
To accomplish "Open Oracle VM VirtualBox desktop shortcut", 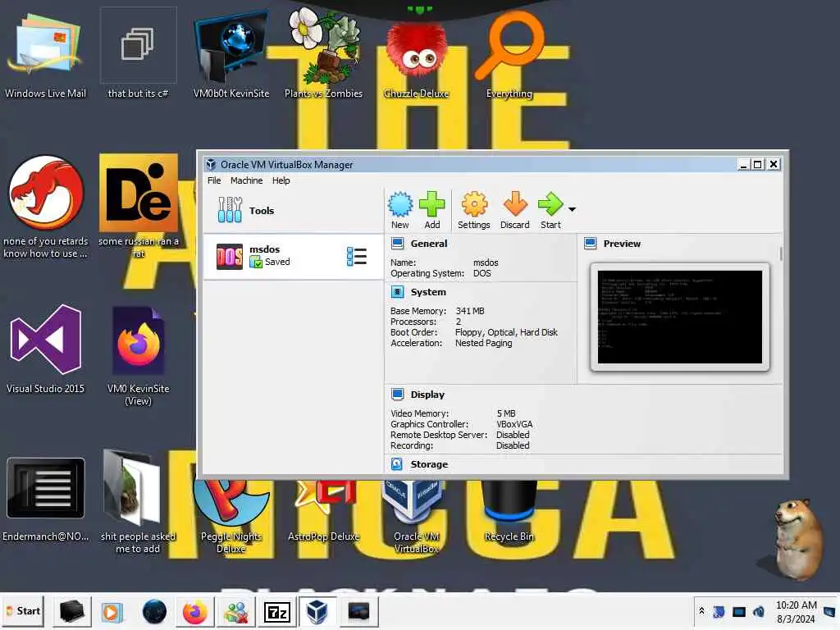I will coord(416,515).
